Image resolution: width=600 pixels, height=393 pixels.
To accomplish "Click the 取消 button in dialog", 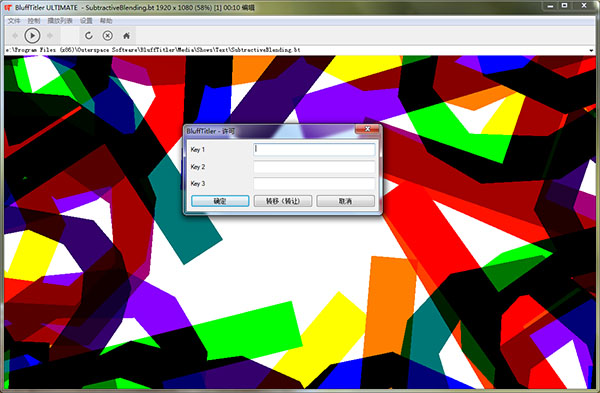I will (346, 201).
